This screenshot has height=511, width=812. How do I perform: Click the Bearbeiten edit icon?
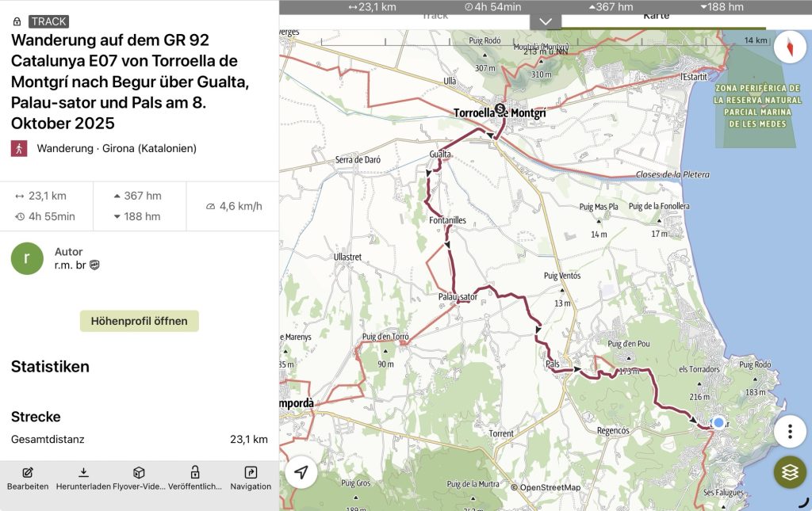pos(28,473)
